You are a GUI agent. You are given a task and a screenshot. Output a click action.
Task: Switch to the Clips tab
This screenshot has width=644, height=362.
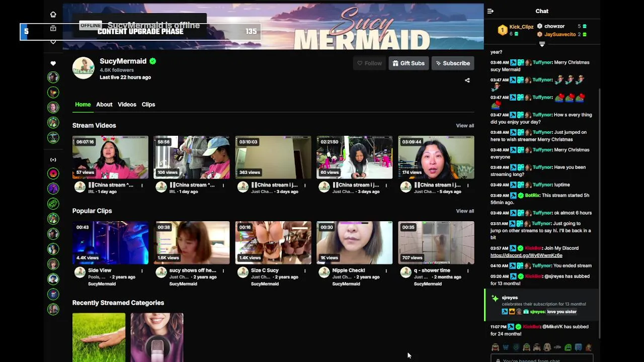148,105
